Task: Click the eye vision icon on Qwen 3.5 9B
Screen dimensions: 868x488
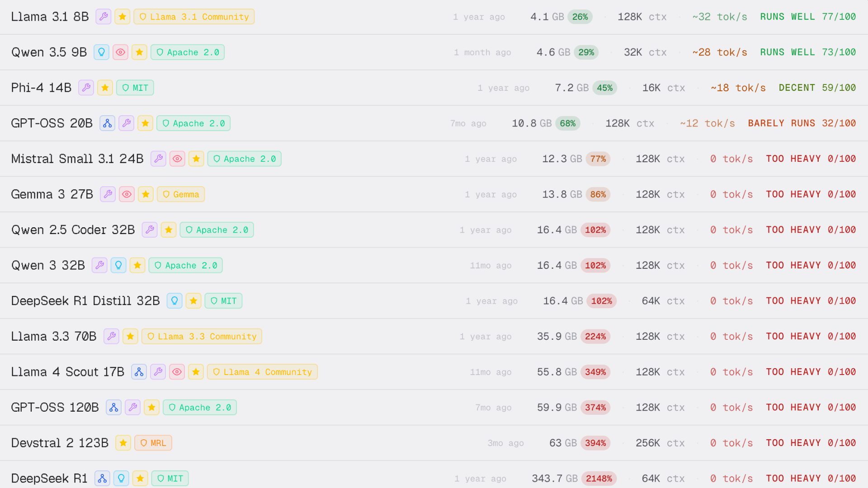Action: point(120,52)
